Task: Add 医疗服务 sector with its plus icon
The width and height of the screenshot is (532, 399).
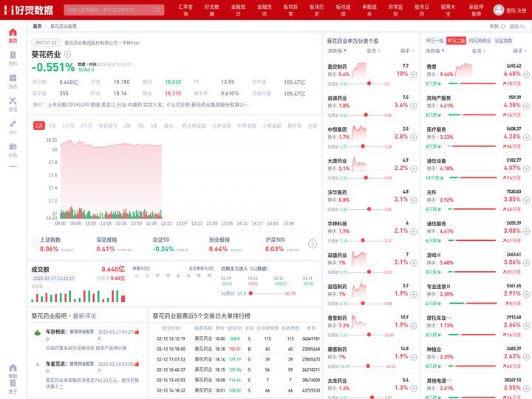Action: [x=526, y=137]
